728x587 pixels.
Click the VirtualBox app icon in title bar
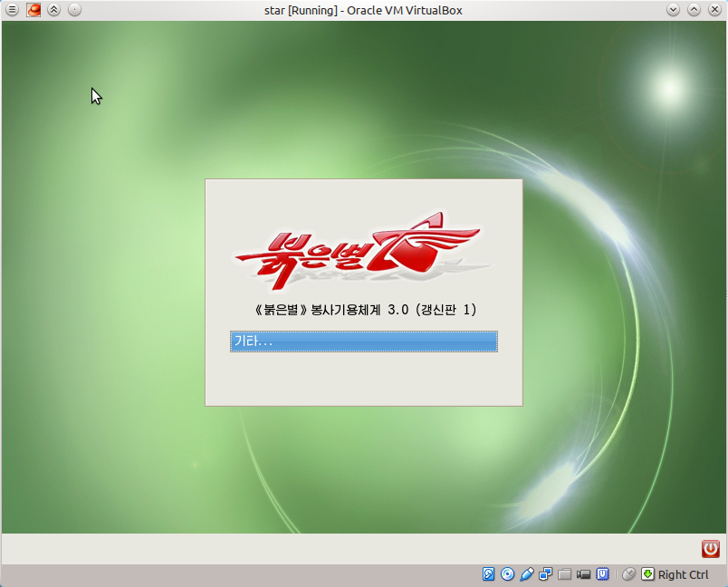[x=34, y=9]
